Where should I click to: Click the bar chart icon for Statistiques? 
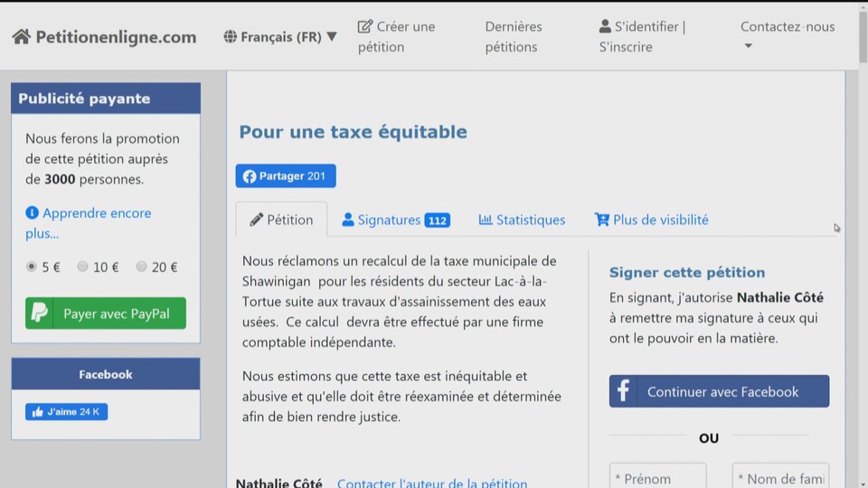coord(486,219)
